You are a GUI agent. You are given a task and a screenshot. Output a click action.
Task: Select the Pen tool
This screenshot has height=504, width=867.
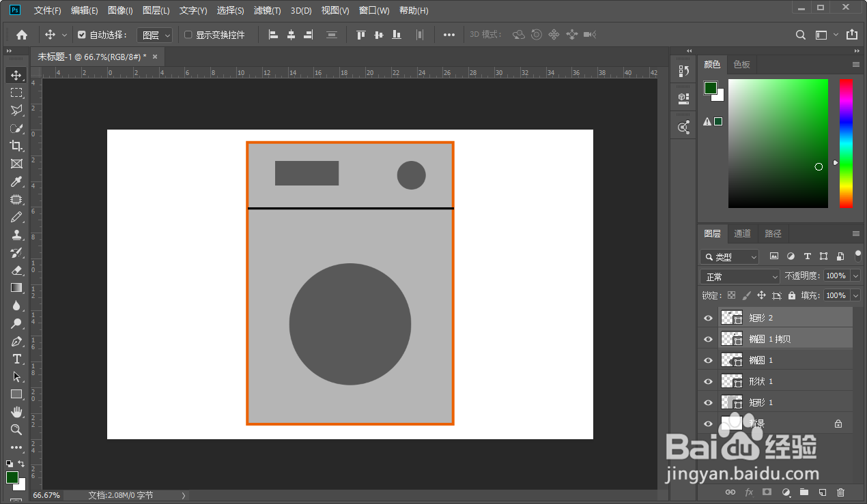click(16, 341)
